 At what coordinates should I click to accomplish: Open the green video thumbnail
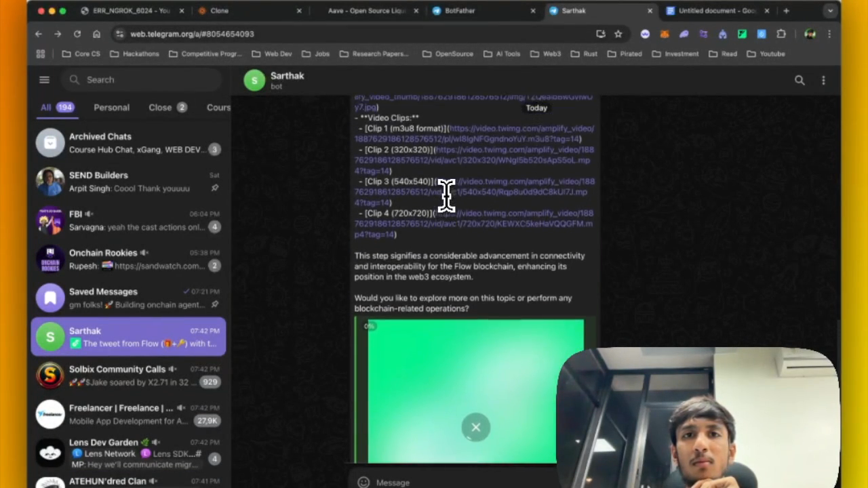click(475, 390)
